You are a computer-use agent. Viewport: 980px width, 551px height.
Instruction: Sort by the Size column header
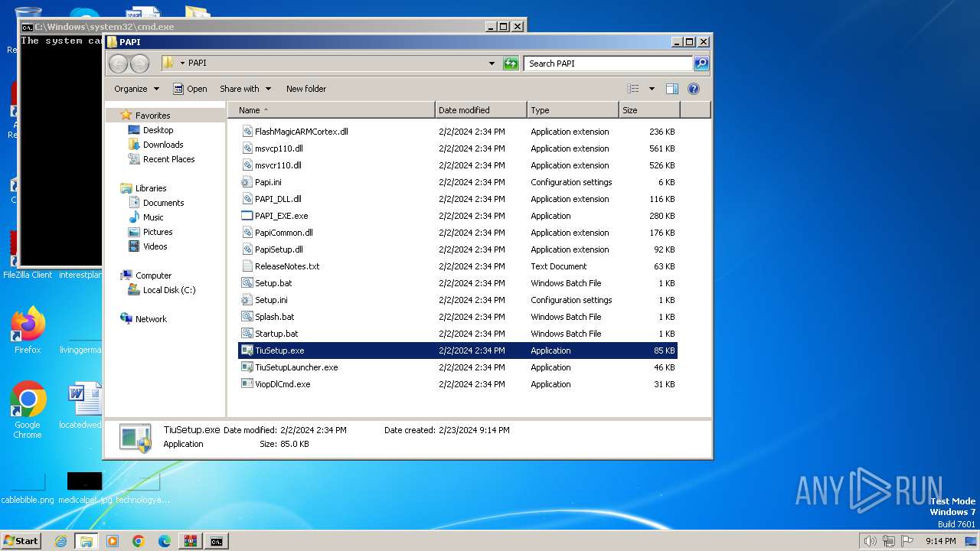pyautogui.click(x=649, y=110)
